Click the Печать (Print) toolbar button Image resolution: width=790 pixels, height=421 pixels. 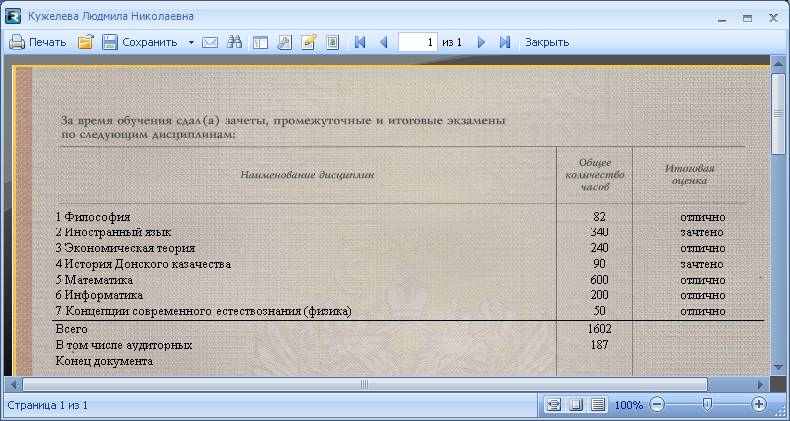tap(38, 42)
